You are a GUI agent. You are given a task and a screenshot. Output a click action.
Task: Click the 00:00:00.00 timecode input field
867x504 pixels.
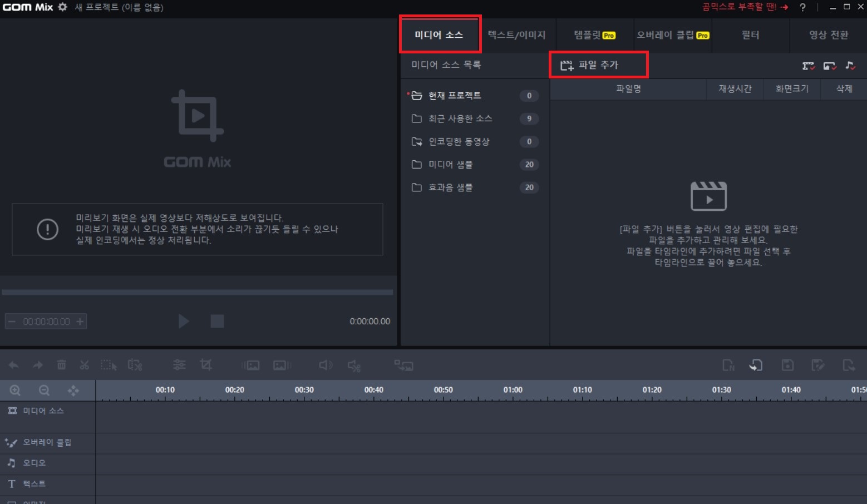pyautogui.click(x=47, y=322)
